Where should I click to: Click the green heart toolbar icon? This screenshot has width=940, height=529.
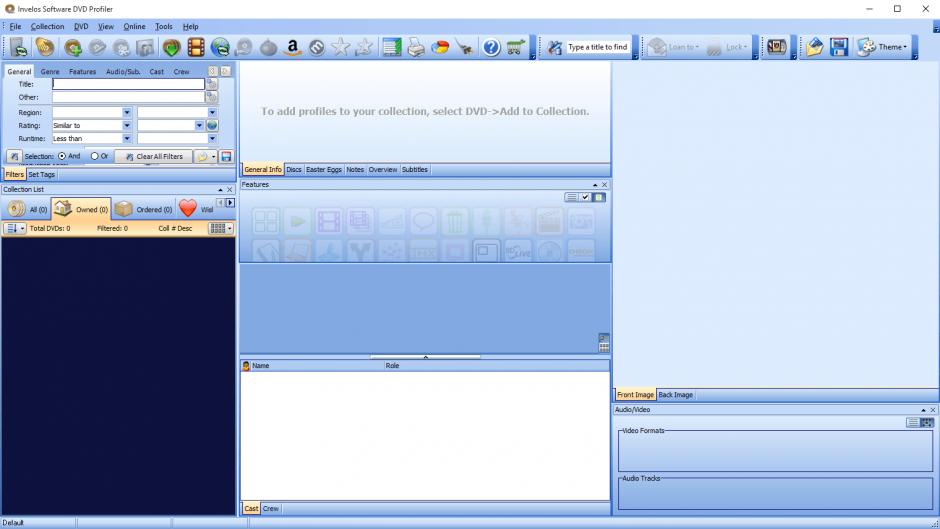[171, 47]
